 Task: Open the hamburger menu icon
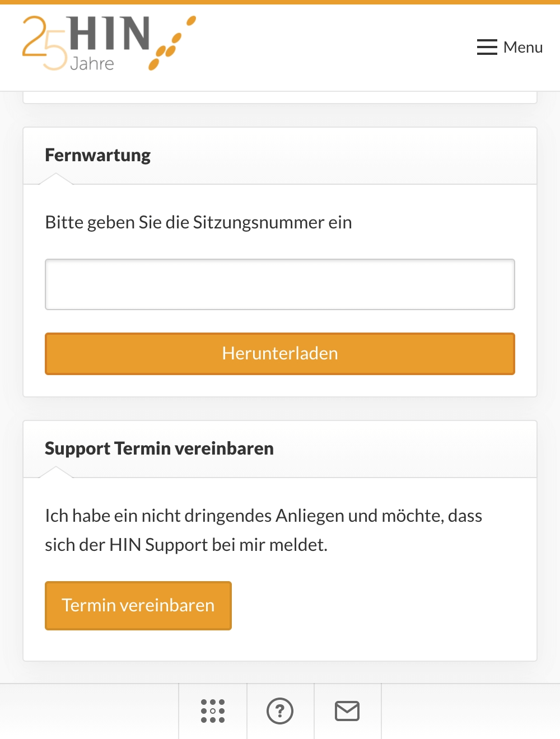487,47
